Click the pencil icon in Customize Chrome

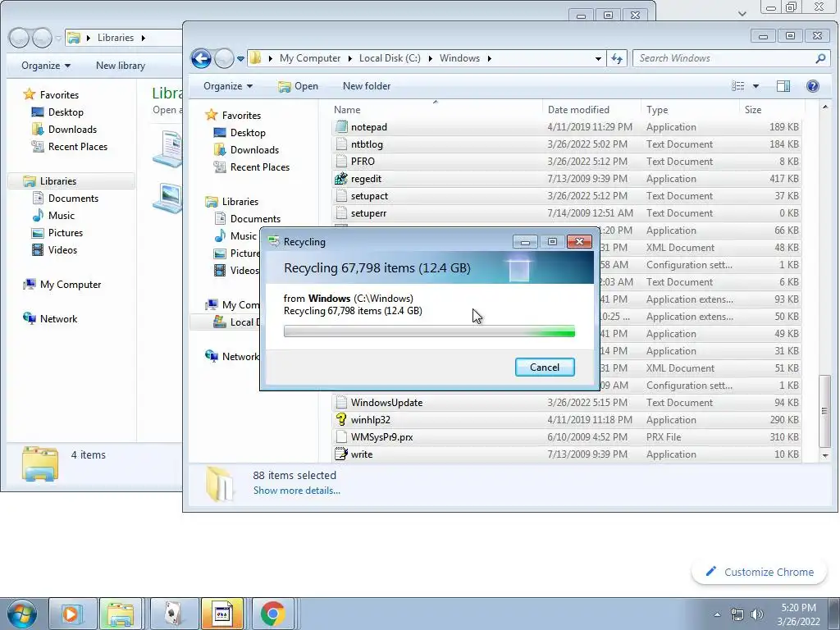click(x=711, y=572)
